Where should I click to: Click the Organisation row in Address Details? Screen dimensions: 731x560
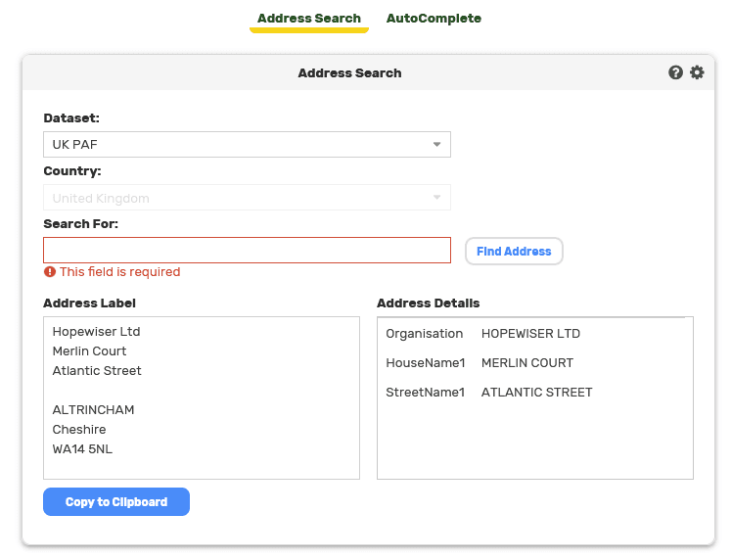pyautogui.click(x=483, y=334)
